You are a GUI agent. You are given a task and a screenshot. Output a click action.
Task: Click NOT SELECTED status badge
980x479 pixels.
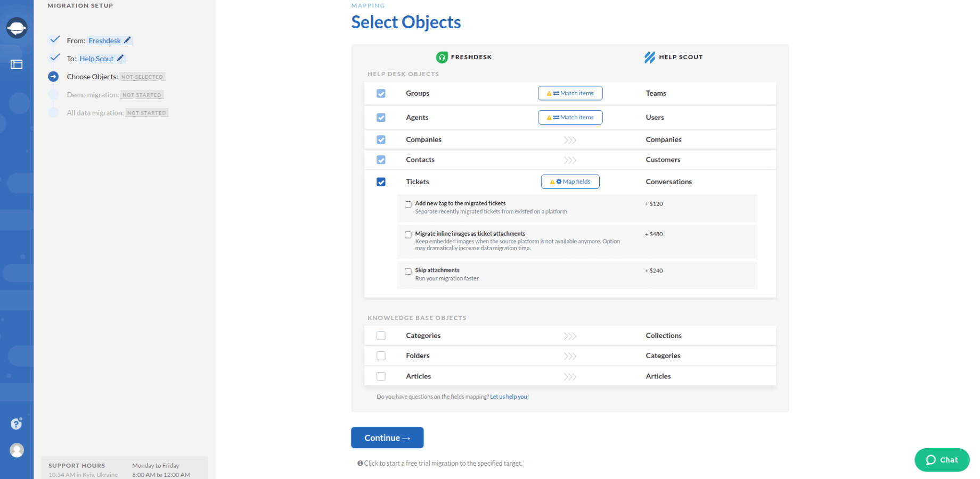pyautogui.click(x=142, y=77)
